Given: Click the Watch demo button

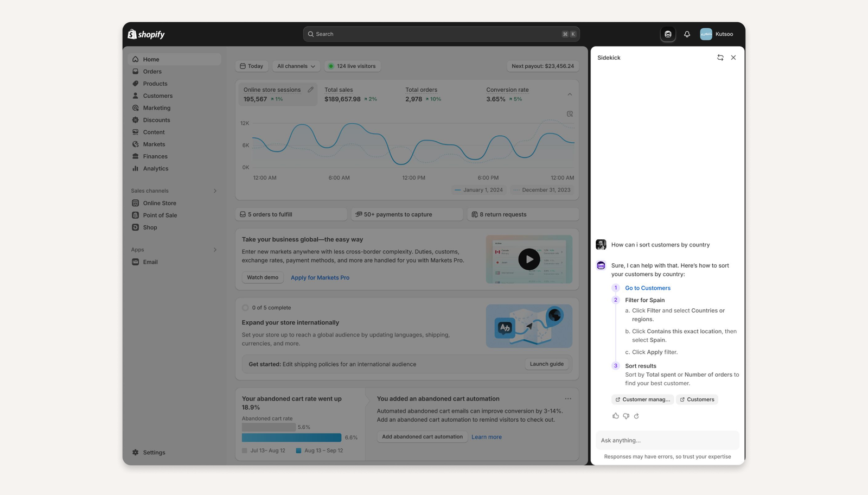Looking at the screenshot, I should (x=263, y=277).
